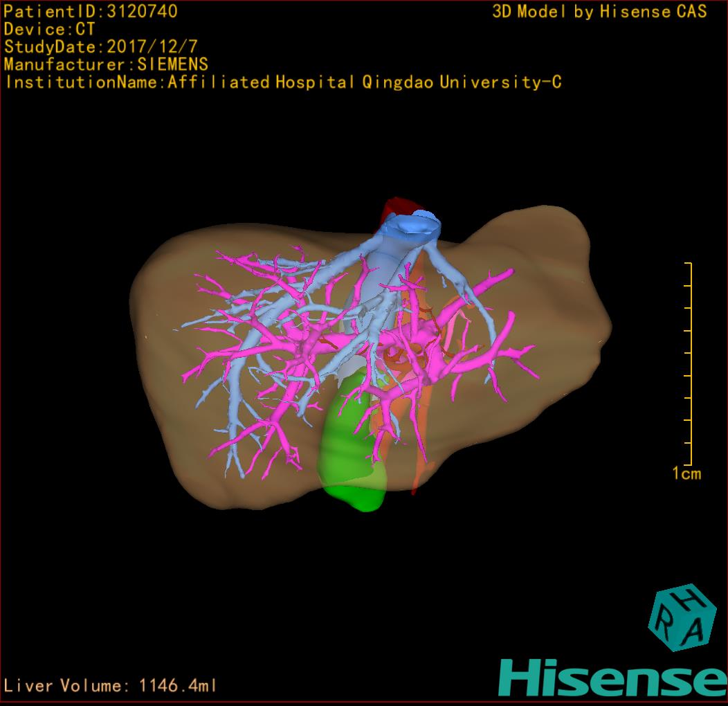The width and height of the screenshot is (728, 706).
Task: Click the StudyDate:2017/12/7 text
Action: point(101,46)
